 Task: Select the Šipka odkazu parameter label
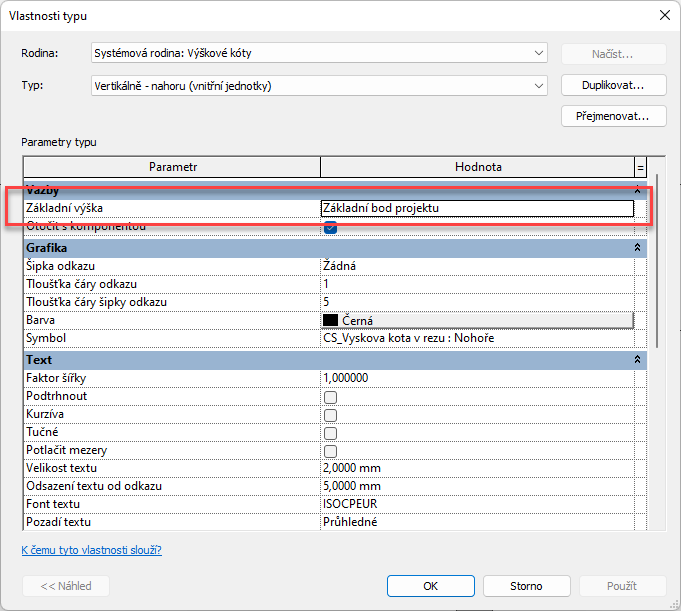(x=60, y=266)
